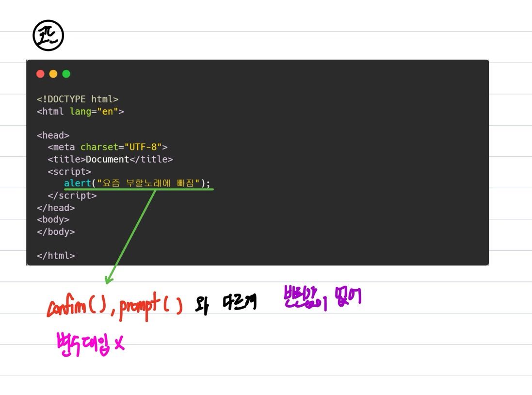Click the '<!DOCTYPE html>' line

(78, 99)
